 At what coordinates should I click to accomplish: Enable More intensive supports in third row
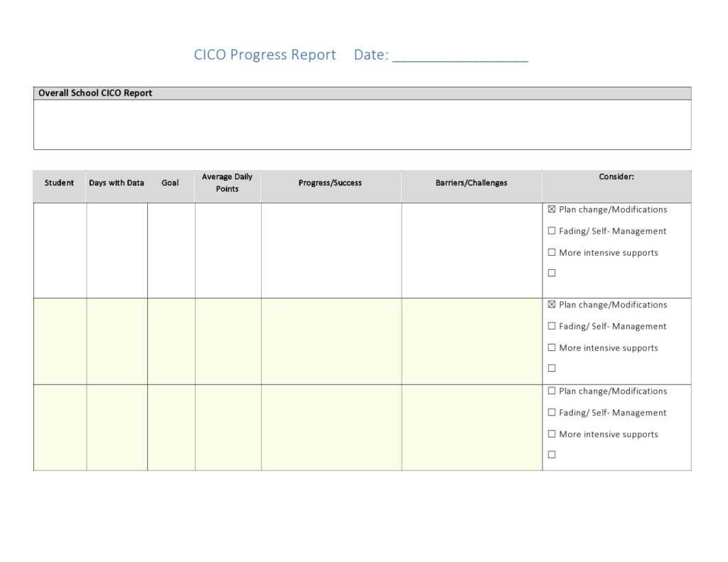552,433
